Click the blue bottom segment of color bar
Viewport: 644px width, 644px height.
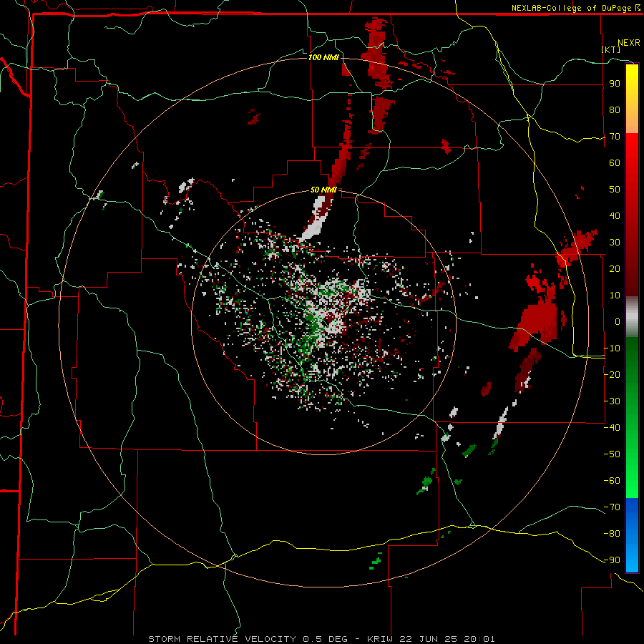coord(632,535)
